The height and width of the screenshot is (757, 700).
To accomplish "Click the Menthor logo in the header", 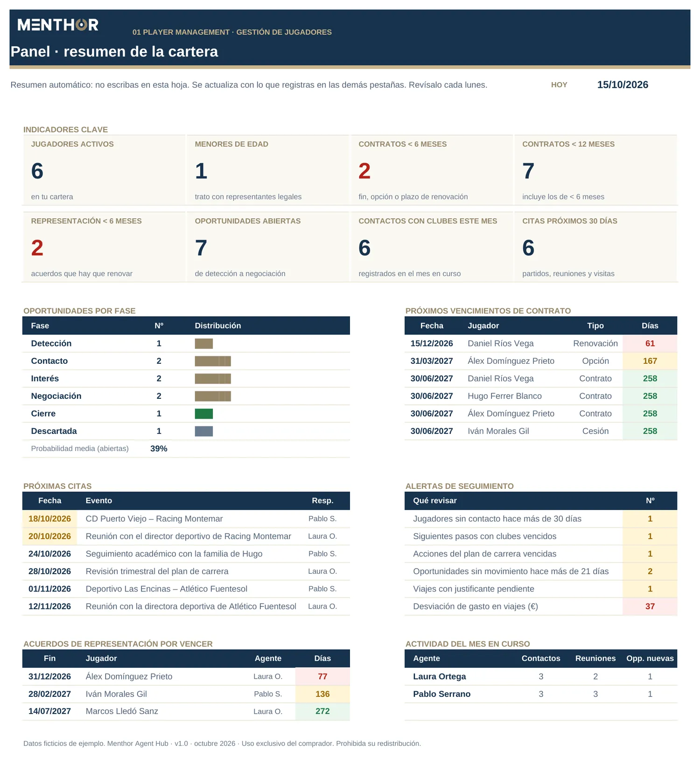I will pyautogui.click(x=58, y=25).
